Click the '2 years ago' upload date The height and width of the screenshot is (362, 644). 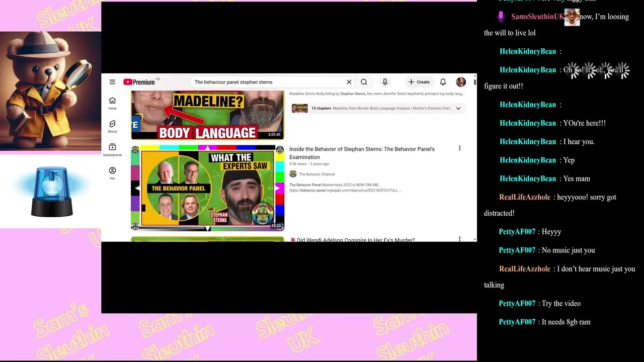[x=319, y=164]
